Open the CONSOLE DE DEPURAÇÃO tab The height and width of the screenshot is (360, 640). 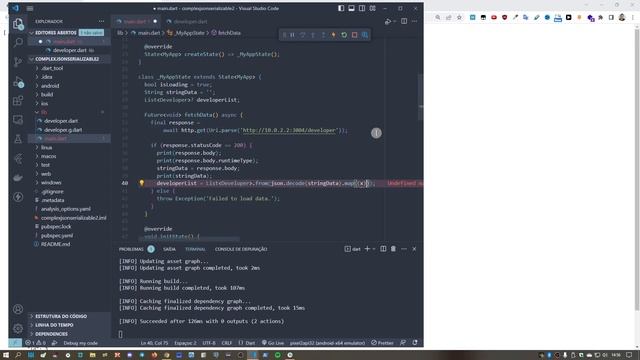click(x=241, y=249)
